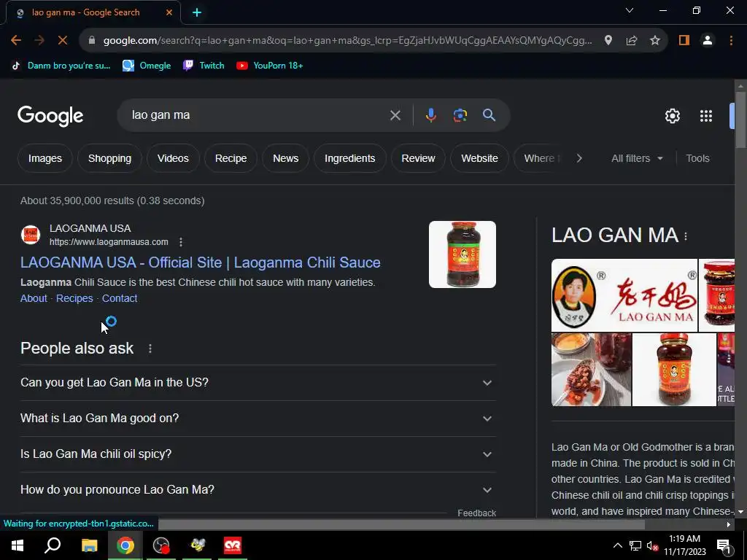Select the News filter chip
The height and width of the screenshot is (560, 747).
coord(285,158)
